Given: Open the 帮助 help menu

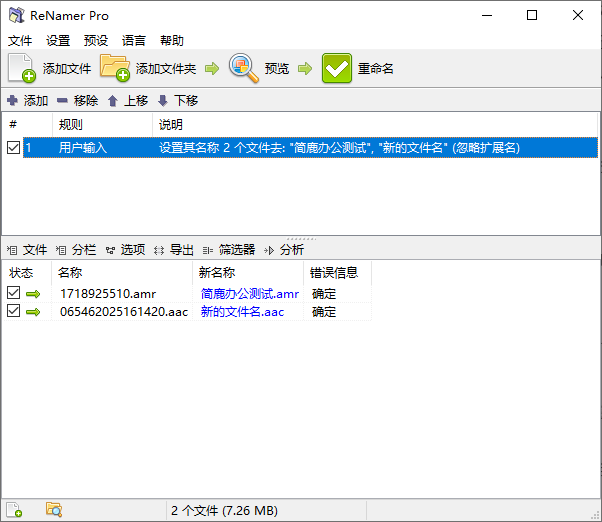Looking at the screenshot, I should [172, 40].
